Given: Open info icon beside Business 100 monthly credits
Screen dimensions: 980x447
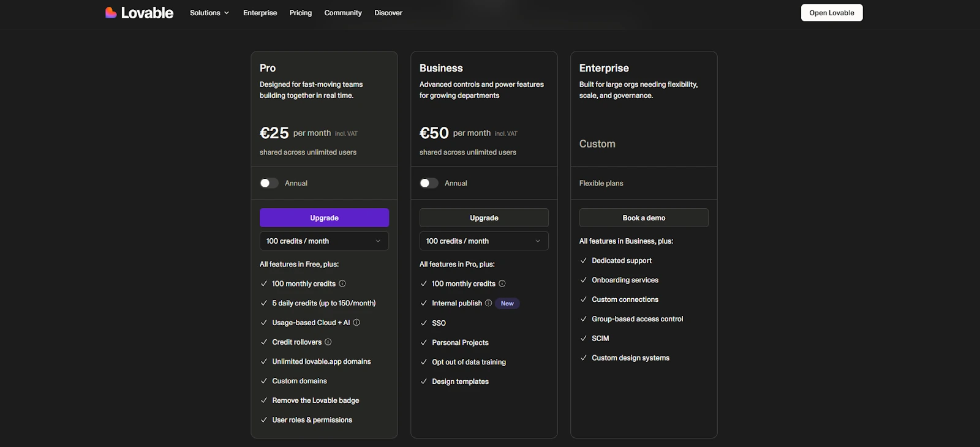Looking at the screenshot, I should (x=502, y=284).
